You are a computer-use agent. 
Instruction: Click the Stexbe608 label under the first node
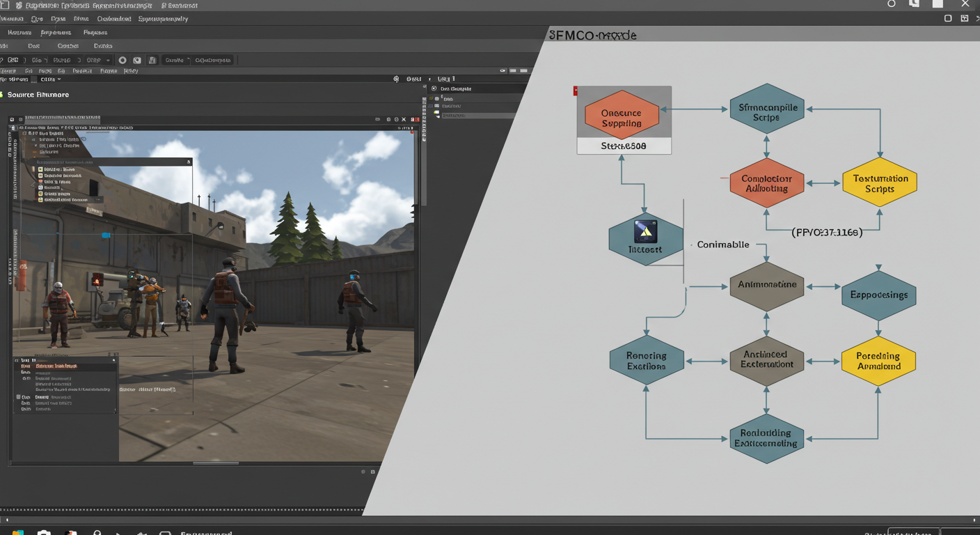[624, 146]
